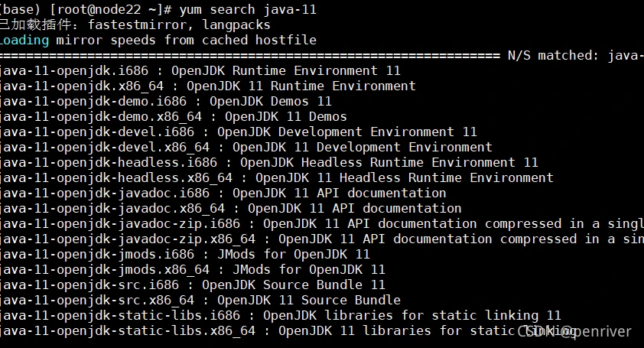Select java-11-openjdk-headless.x86_64 package name
The height and width of the screenshot is (348, 644).
pyautogui.click(x=116, y=178)
